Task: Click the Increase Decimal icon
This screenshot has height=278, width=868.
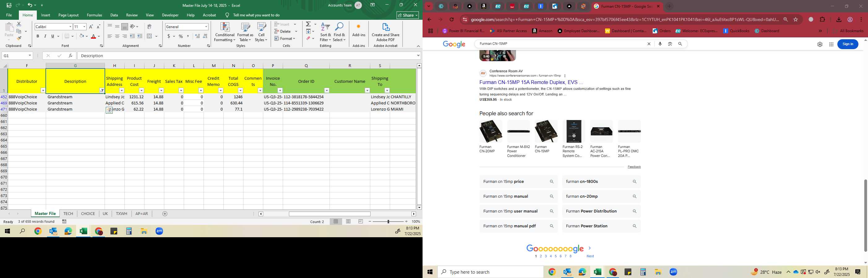Action: (197, 36)
